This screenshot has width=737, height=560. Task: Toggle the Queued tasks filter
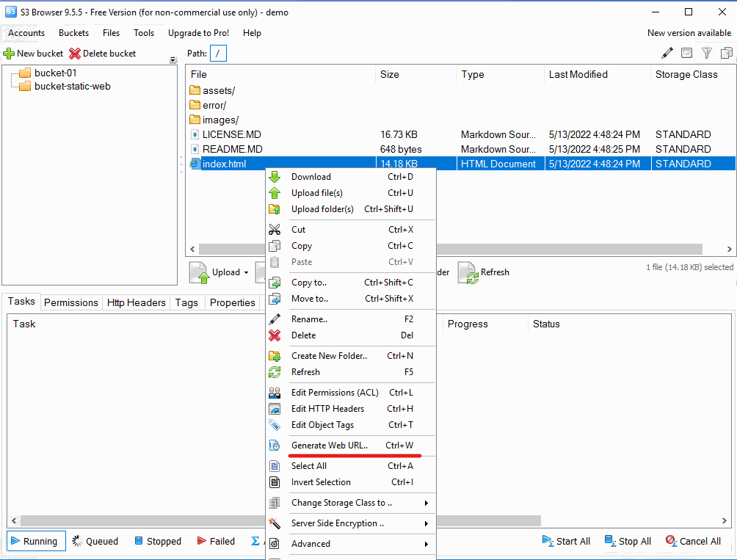coord(95,541)
